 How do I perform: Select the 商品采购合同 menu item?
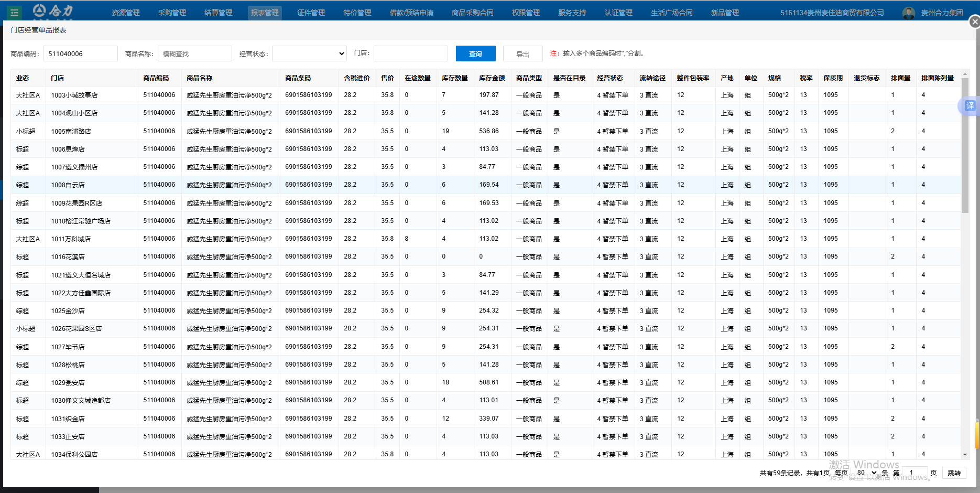coord(472,13)
